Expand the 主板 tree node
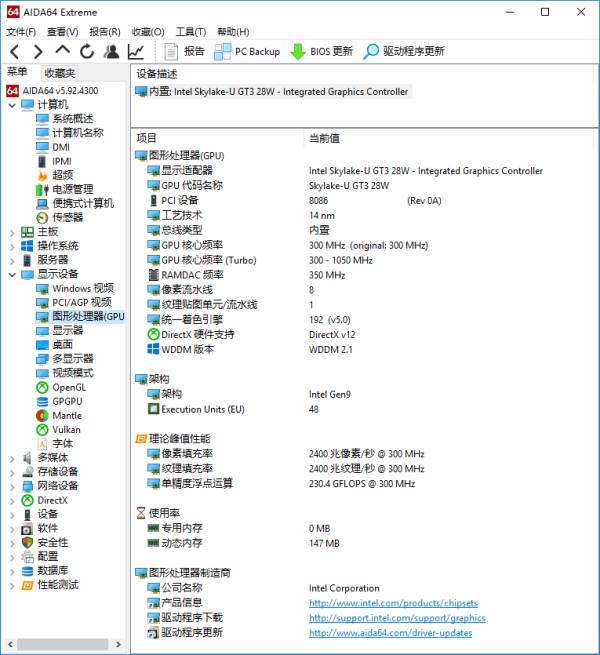 pyautogui.click(x=12, y=233)
